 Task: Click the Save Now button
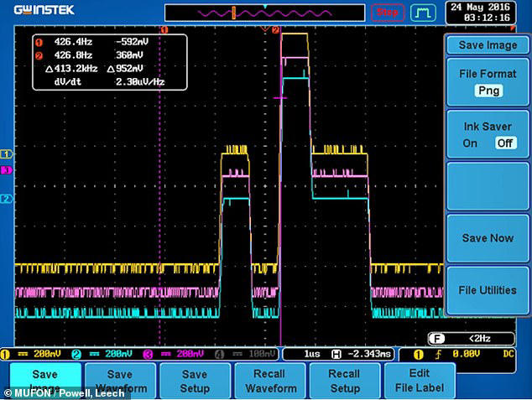488,238
